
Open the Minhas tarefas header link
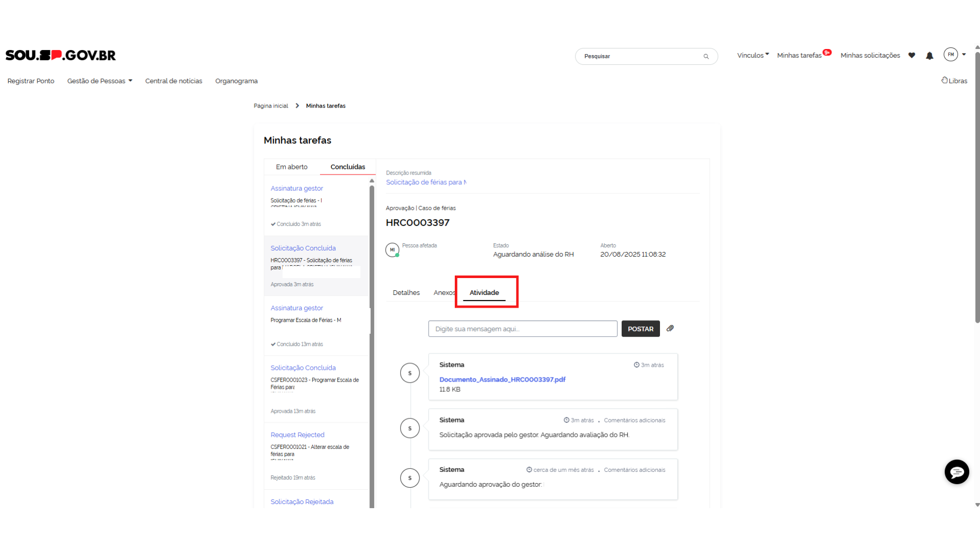pos(799,56)
